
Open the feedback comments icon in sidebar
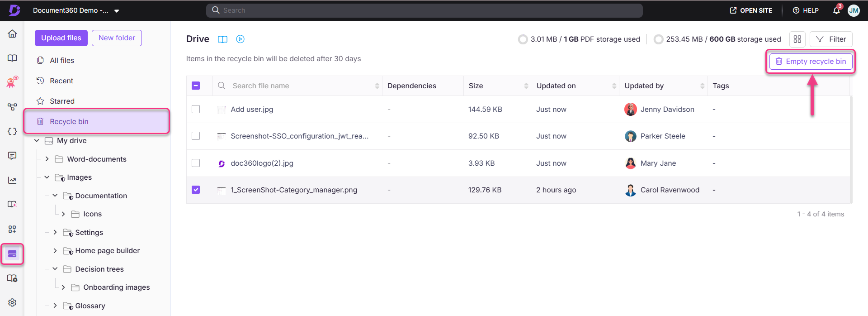(12, 156)
